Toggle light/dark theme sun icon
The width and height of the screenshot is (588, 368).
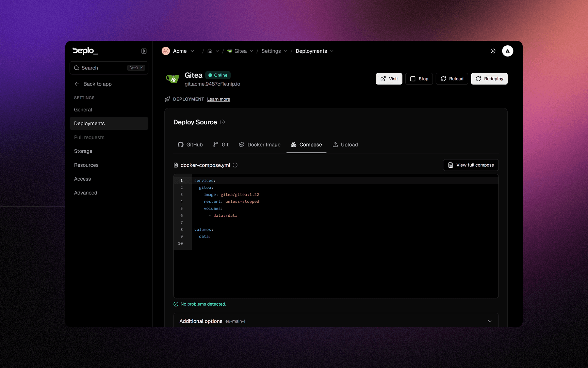coord(493,51)
